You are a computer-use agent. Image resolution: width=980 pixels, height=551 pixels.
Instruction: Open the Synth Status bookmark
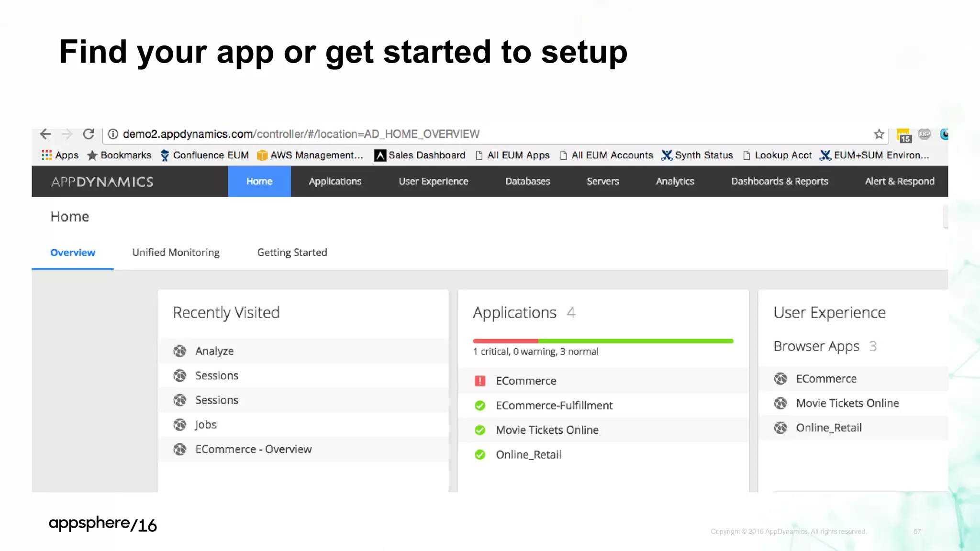pos(697,155)
